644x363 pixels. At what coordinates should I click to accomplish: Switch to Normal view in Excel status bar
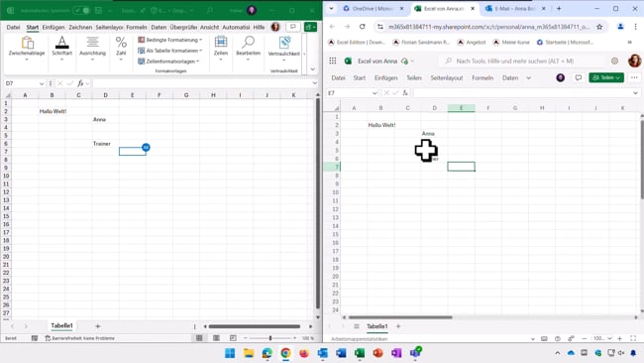(199, 338)
